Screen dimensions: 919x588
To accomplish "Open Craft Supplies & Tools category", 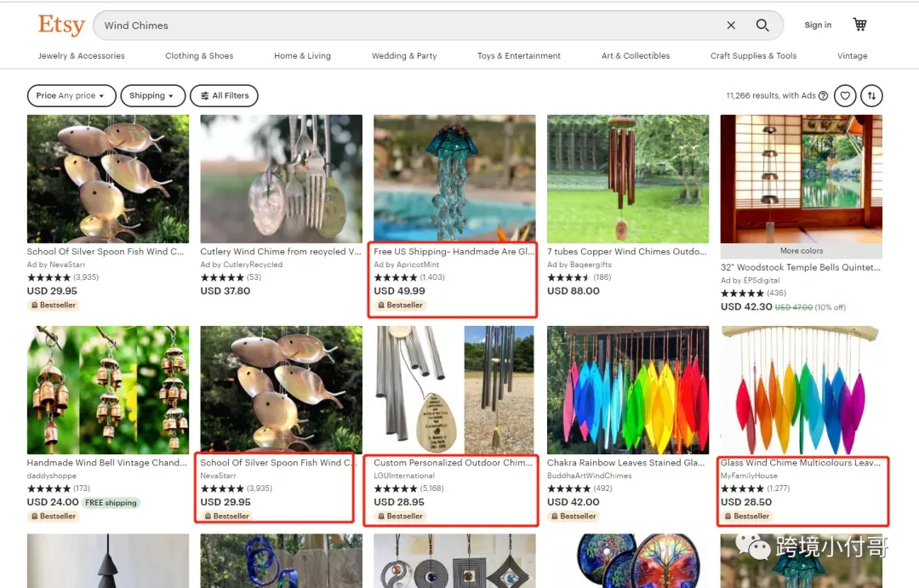I will [x=753, y=55].
